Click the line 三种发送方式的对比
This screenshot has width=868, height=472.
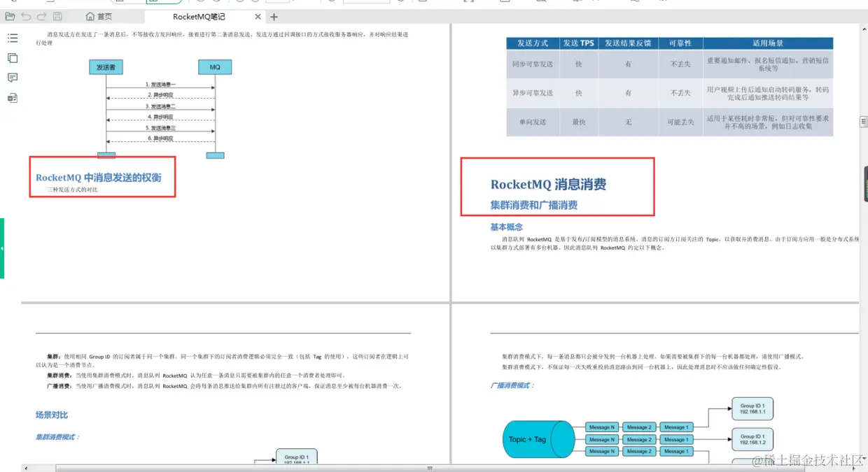tap(73, 189)
